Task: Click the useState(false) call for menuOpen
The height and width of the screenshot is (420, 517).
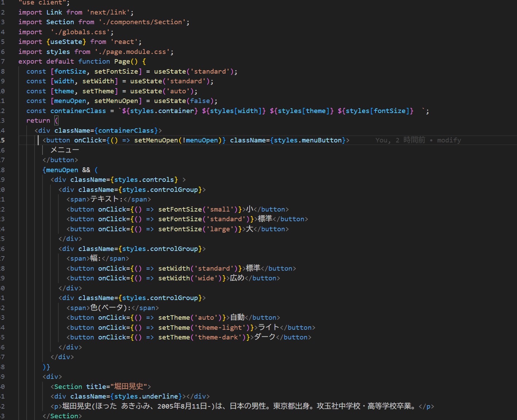Action: 185,101
